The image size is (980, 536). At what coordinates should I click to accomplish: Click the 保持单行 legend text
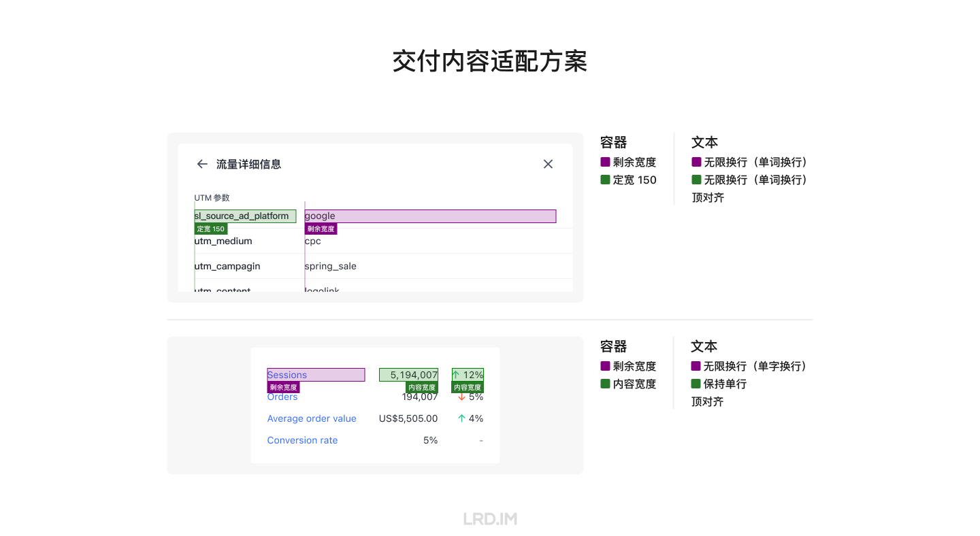click(725, 384)
